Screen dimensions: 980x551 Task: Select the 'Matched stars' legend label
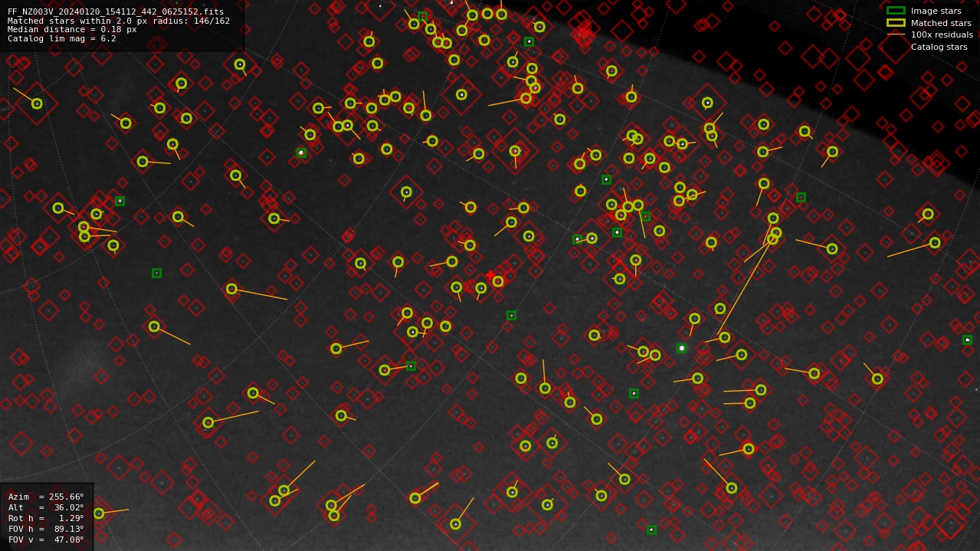pos(941,23)
